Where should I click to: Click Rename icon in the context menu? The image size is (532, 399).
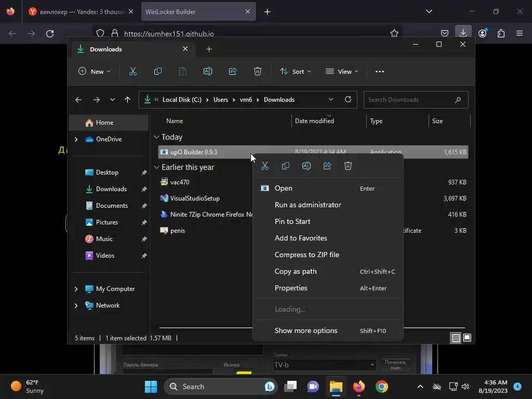click(307, 166)
